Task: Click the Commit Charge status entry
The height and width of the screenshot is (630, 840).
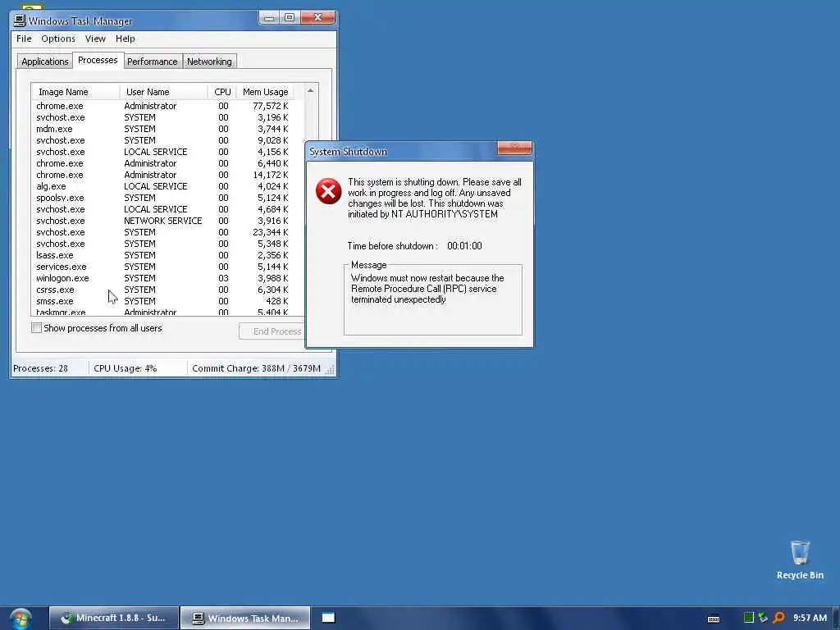Action: click(x=256, y=368)
